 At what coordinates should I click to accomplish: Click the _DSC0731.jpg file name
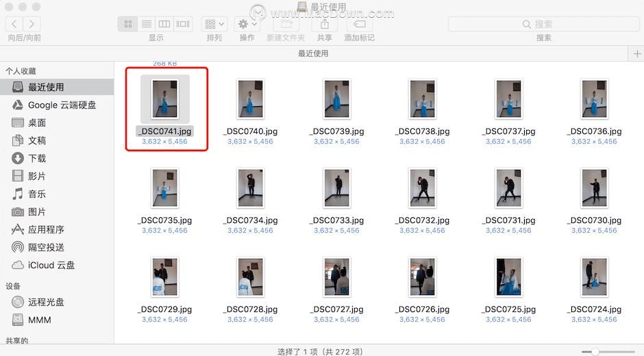click(x=508, y=220)
